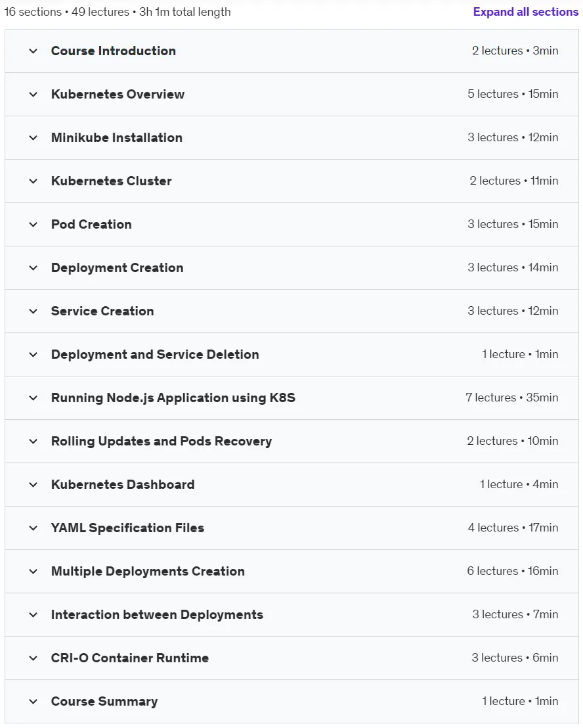Expand Kubernetes Overview chevron
The width and height of the screenshot is (583, 728).
(x=33, y=95)
